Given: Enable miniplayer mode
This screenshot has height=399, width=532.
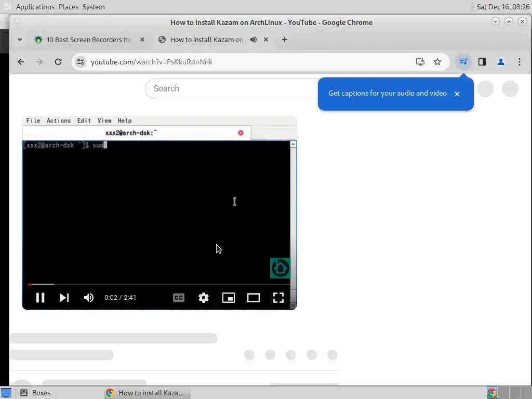Looking at the screenshot, I should pyautogui.click(x=229, y=298).
